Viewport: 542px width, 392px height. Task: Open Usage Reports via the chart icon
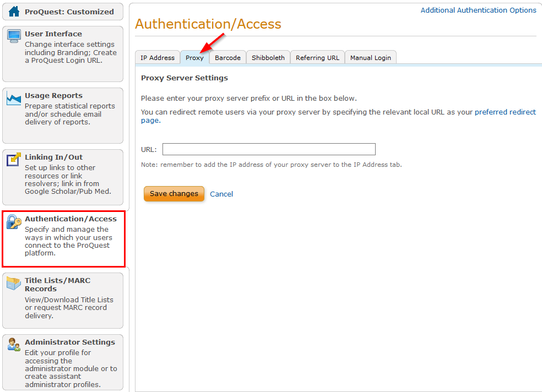(13, 99)
